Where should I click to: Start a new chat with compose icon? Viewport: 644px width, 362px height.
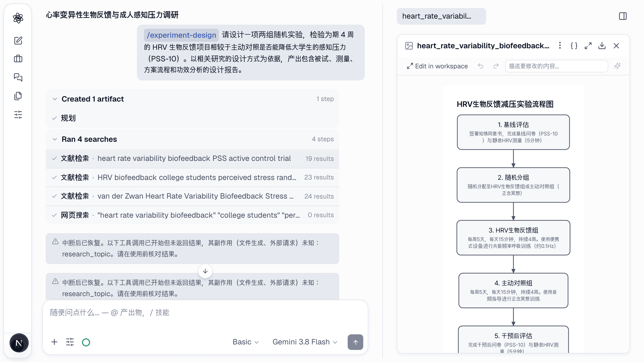[18, 40]
